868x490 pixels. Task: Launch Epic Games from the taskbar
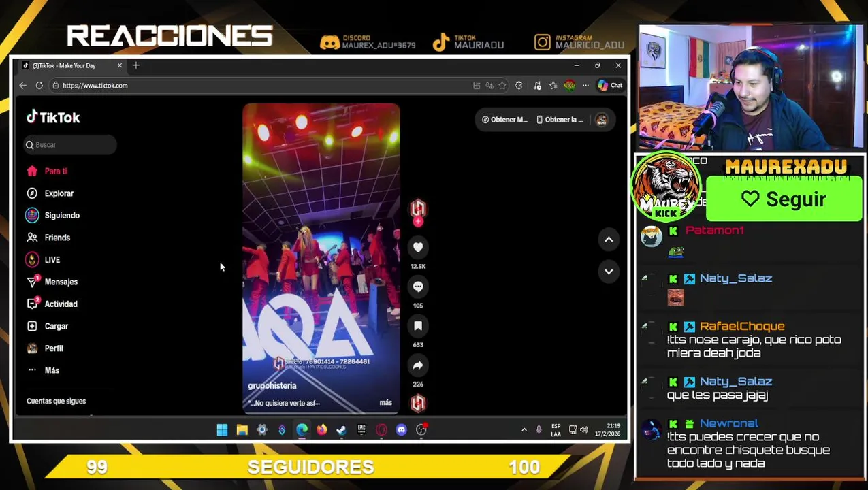tap(361, 429)
